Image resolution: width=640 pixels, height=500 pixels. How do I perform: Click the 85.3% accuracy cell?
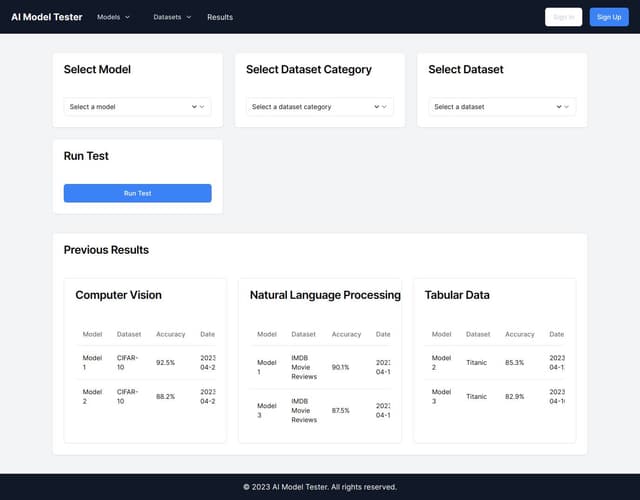514,362
